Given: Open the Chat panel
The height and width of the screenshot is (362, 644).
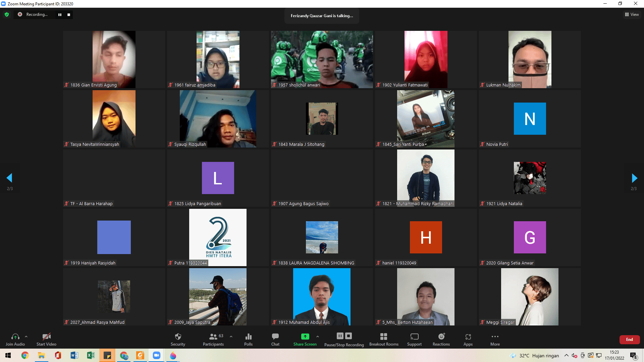Looking at the screenshot, I should tap(275, 339).
